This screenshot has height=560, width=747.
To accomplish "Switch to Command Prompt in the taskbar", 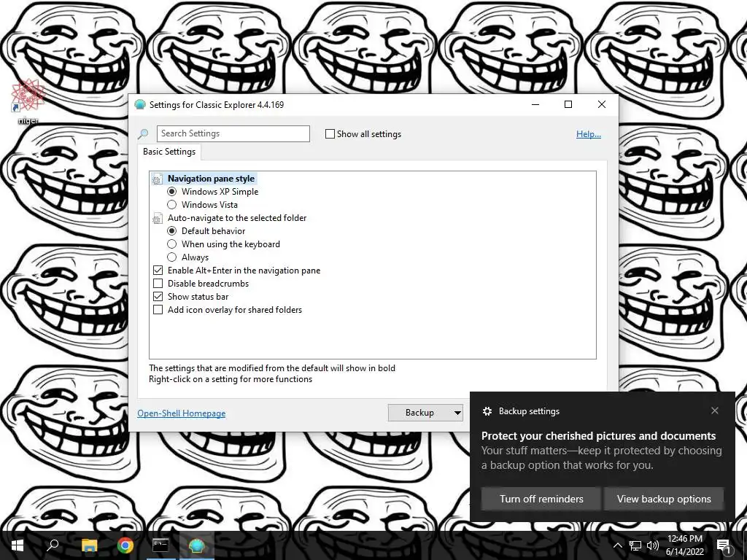I will pyautogui.click(x=160, y=545).
